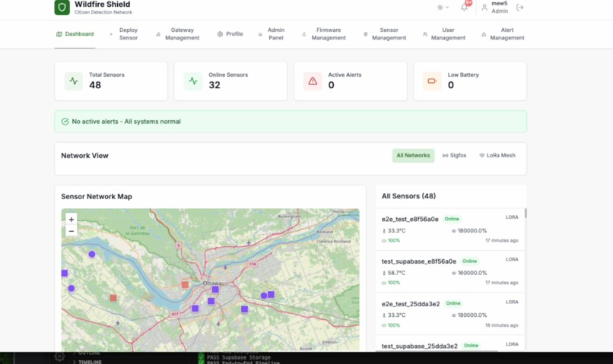The image size is (613, 364).
Task: Click the 58.7°C temperature reading
Action: (396, 273)
